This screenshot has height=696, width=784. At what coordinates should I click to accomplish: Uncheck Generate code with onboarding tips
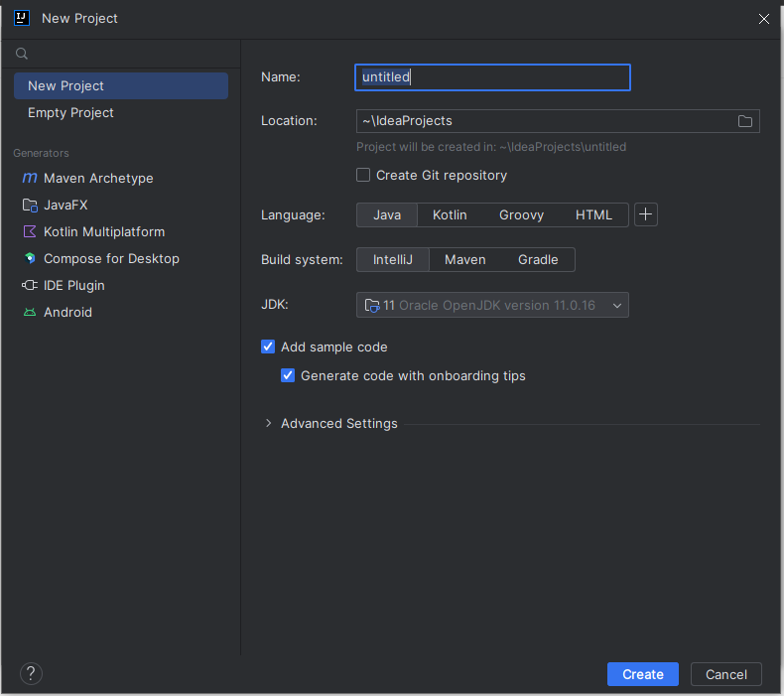(x=288, y=375)
